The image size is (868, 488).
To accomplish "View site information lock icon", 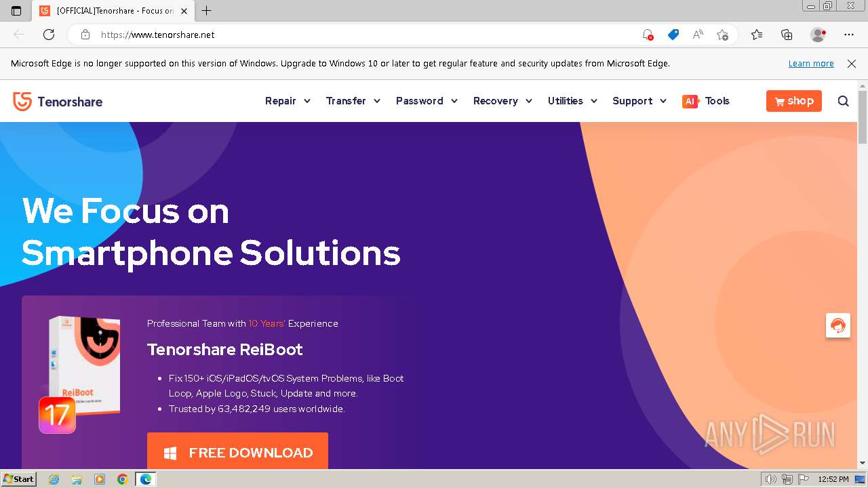I will click(85, 35).
